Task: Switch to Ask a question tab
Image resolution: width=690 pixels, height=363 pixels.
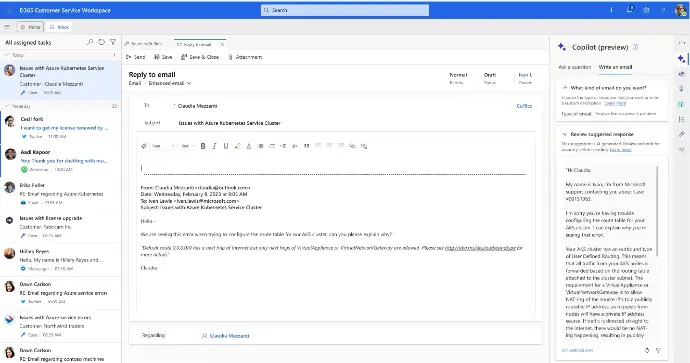Action: tap(575, 67)
